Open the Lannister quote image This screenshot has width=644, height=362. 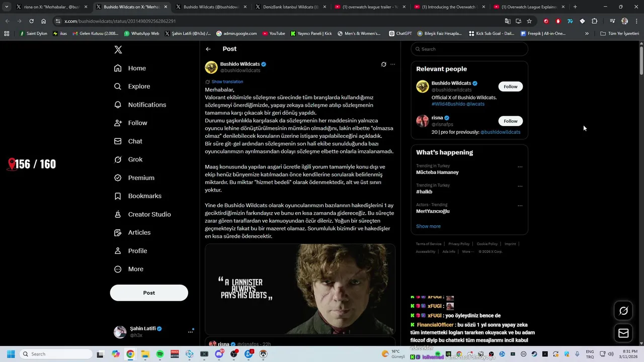point(300,289)
